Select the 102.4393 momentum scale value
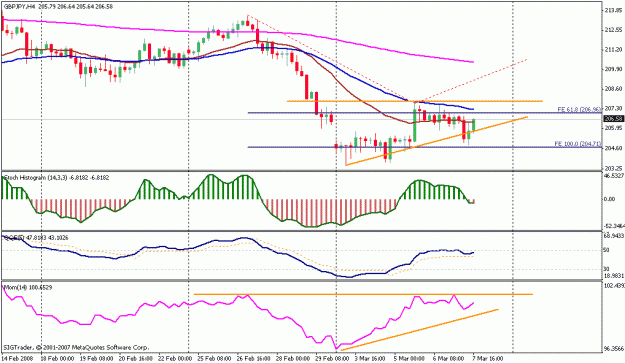The height and width of the screenshot is (363, 625). 614,286
